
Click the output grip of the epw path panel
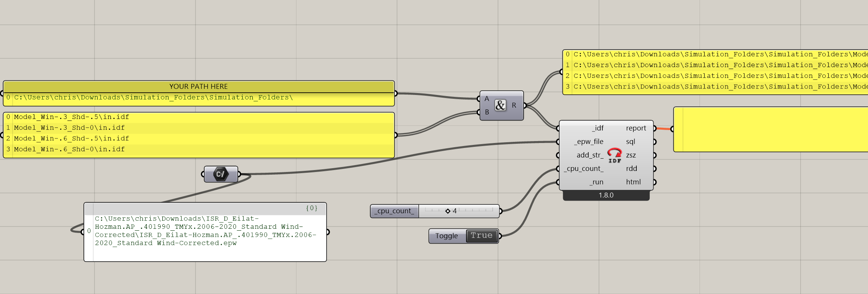click(328, 232)
